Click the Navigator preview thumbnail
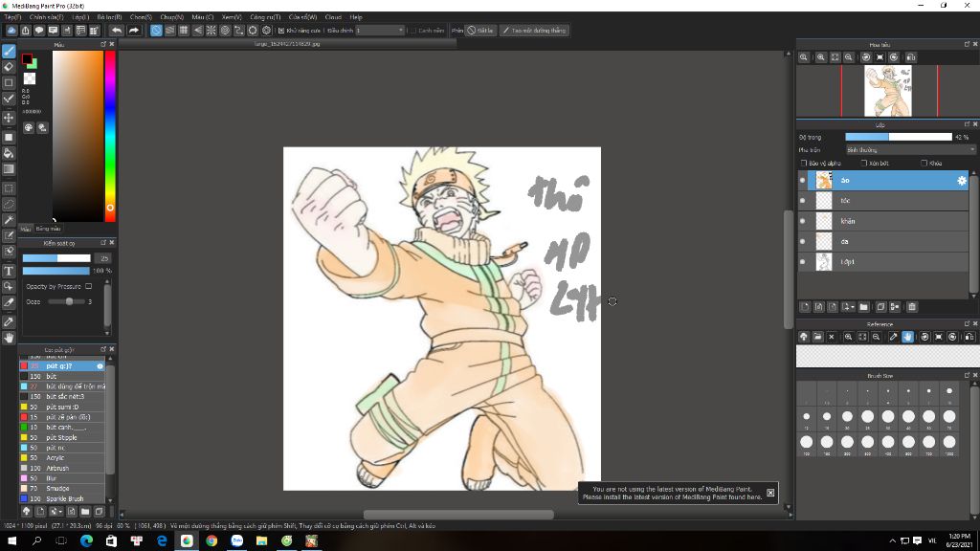The image size is (980, 551). click(x=887, y=91)
